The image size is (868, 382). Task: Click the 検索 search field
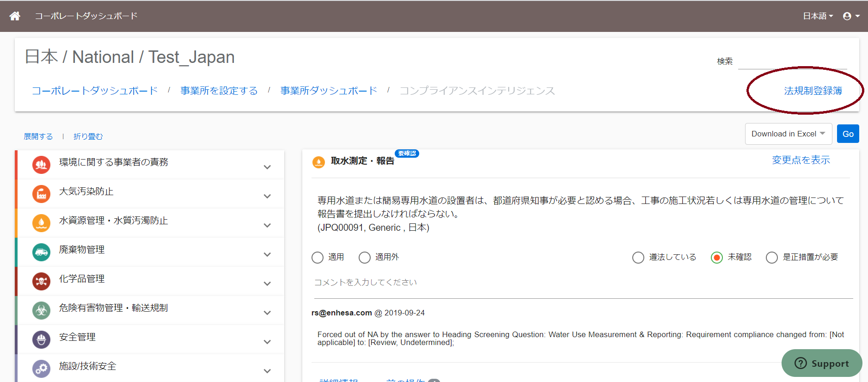coord(792,62)
